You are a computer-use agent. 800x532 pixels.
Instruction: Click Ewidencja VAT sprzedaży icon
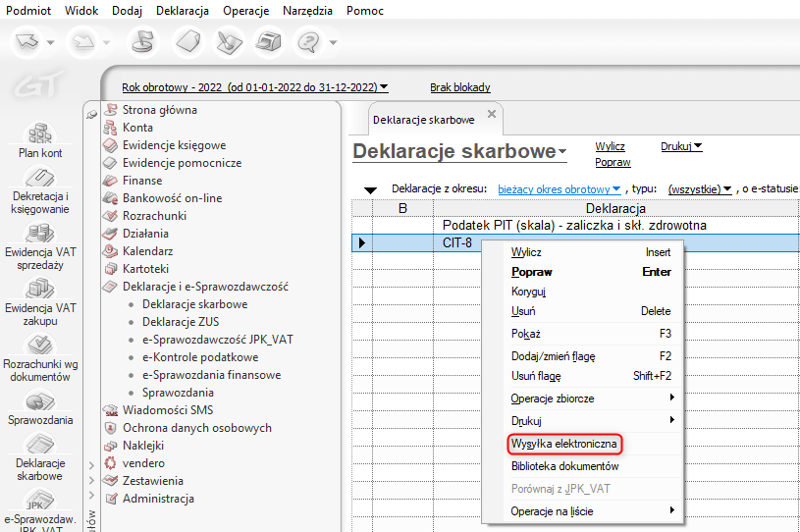pyautogui.click(x=39, y=236)
